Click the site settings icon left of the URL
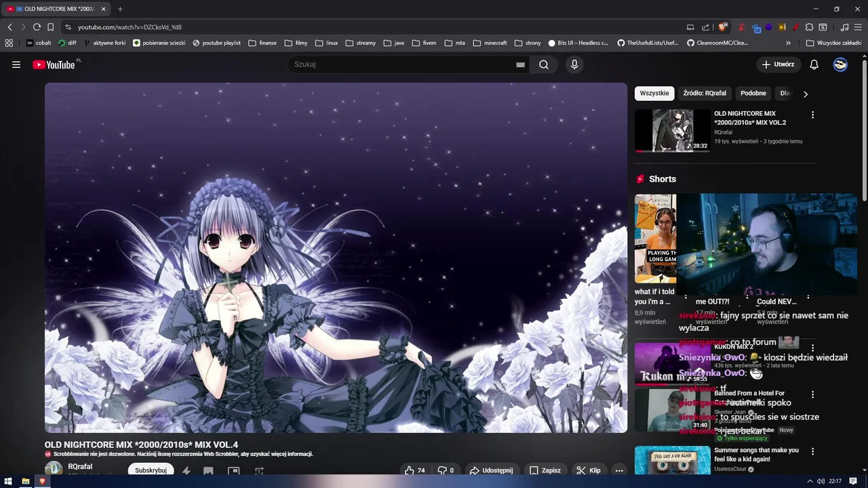This screenshot has width=868, height=488. click(x=68, y=27)
